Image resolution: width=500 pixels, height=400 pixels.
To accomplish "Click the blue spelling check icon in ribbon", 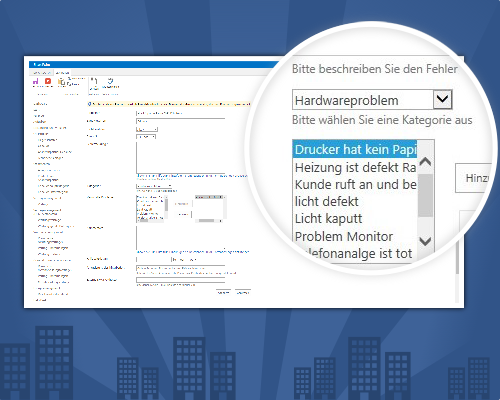I will tap(110, 81).
